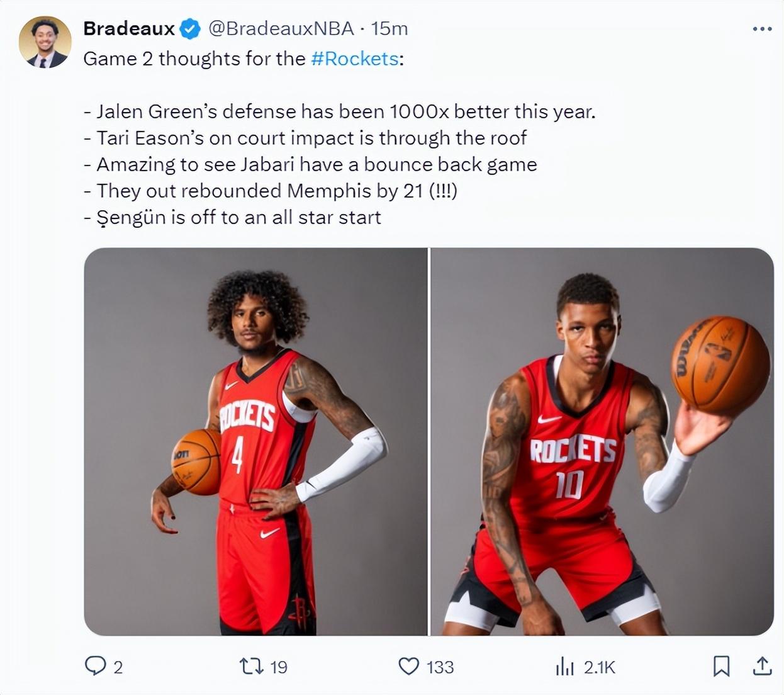Visit the @BradeauxNBA handle link
Image resolution: width=784 pixels, height=695 pixels.
click(281, 28)
